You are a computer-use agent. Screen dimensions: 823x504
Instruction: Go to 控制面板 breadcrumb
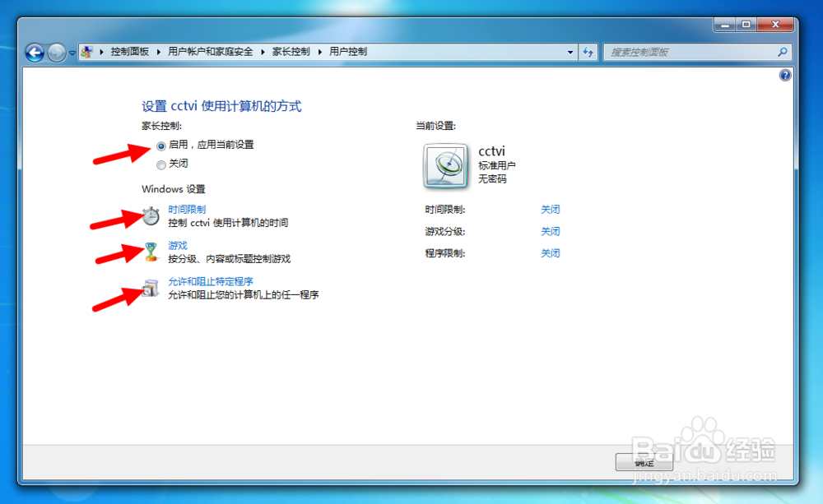point(130,52)
